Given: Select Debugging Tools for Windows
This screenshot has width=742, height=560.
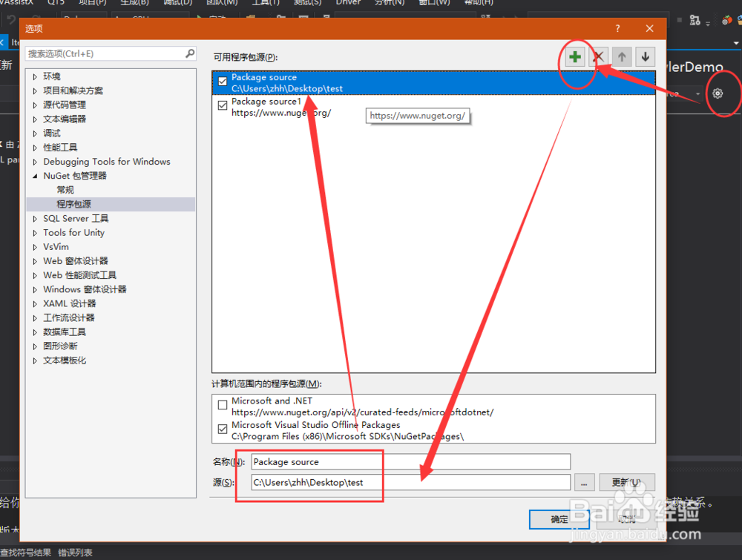Looking at the screenshot, I should 106,162.
